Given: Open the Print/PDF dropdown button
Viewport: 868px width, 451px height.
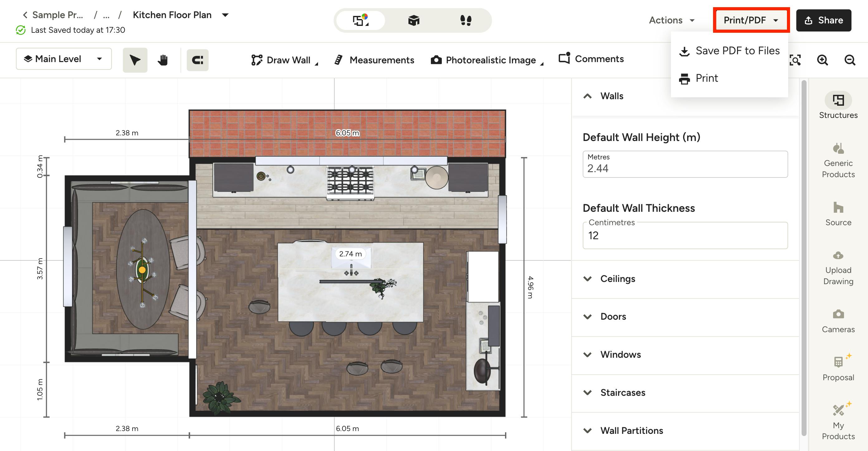Looking at the screenshot, I should 751,20.
